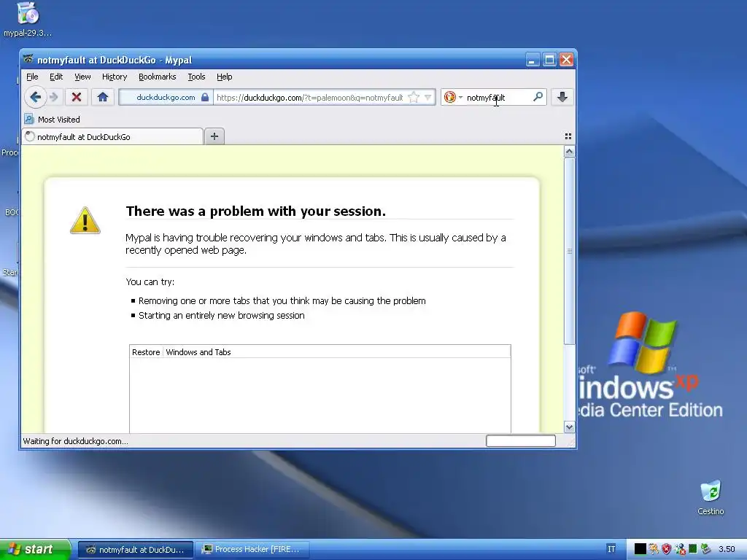Maximize the Mypal window
This screenshot has height=560, width=747.
(x=549, y=60)
